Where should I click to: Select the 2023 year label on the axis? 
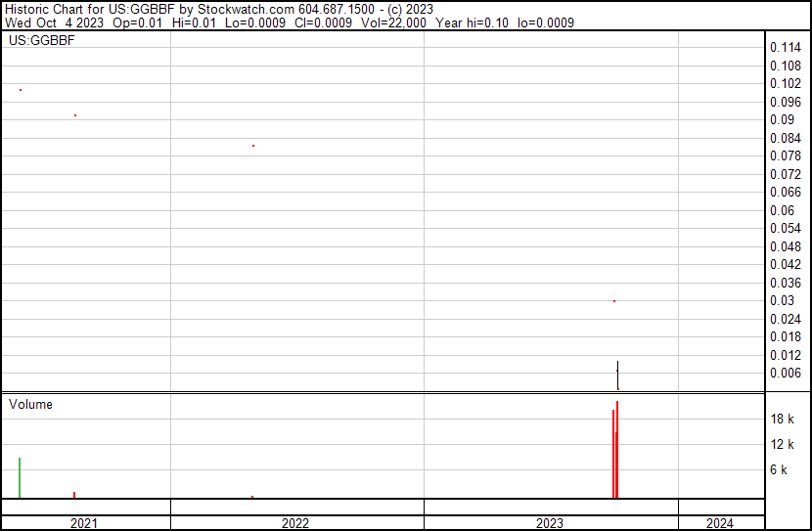click(x=550, y=523)
